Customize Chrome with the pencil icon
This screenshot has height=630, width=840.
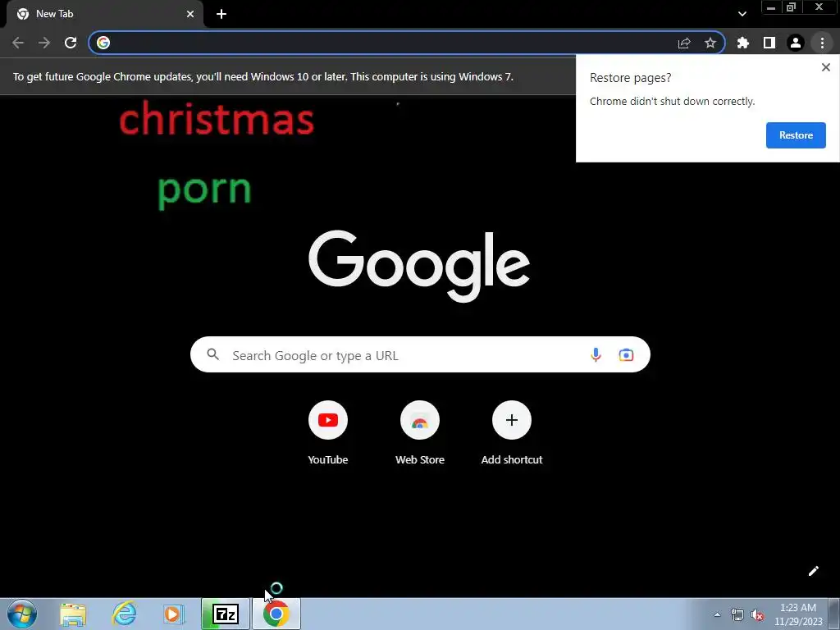pyautogui.click(x=813, y=571)
